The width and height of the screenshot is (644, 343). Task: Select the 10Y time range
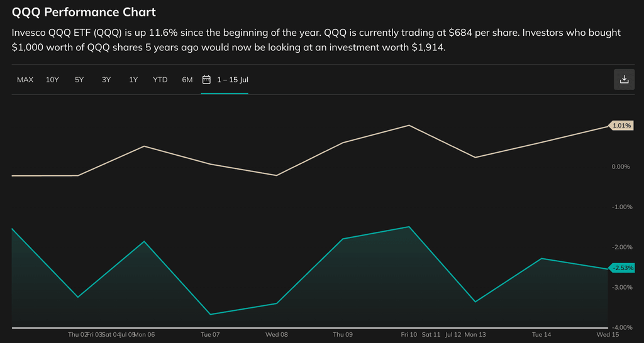52,80
